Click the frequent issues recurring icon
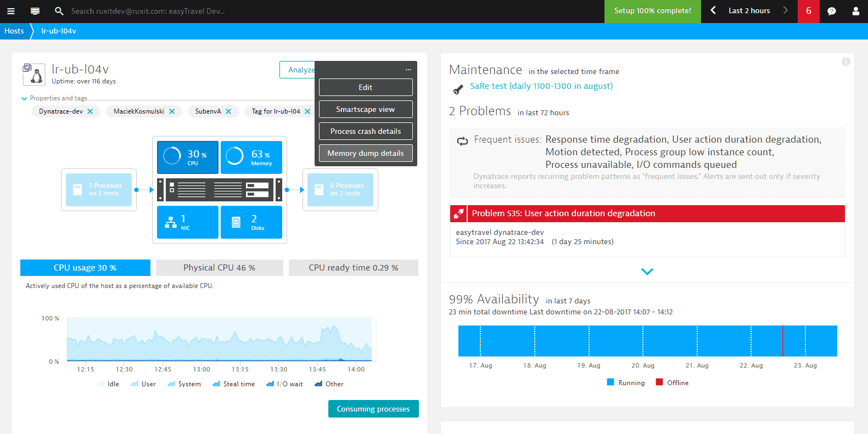Image resolution: width=868 pixels, height=434 pixels. coord(462,141)
